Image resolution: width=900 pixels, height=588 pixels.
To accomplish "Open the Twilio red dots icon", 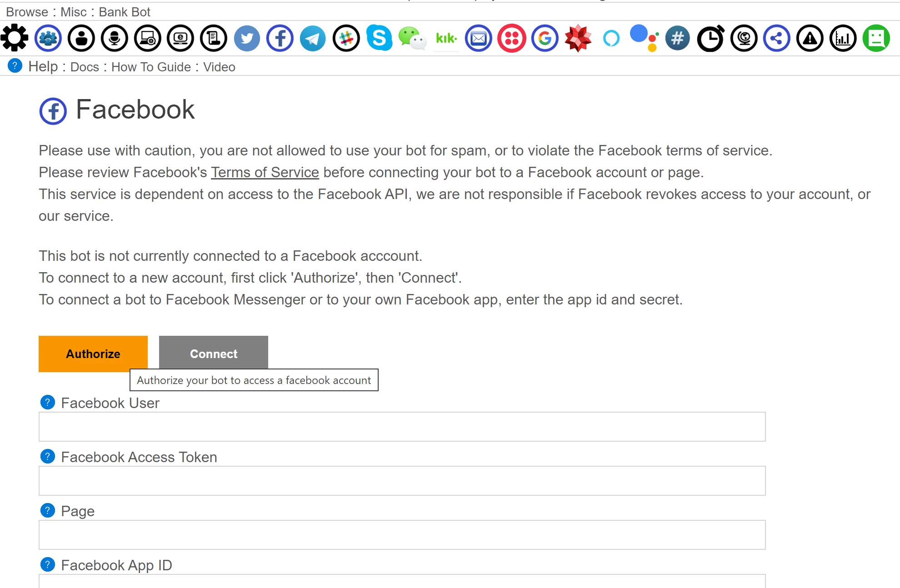I will [x=512, y=38].
